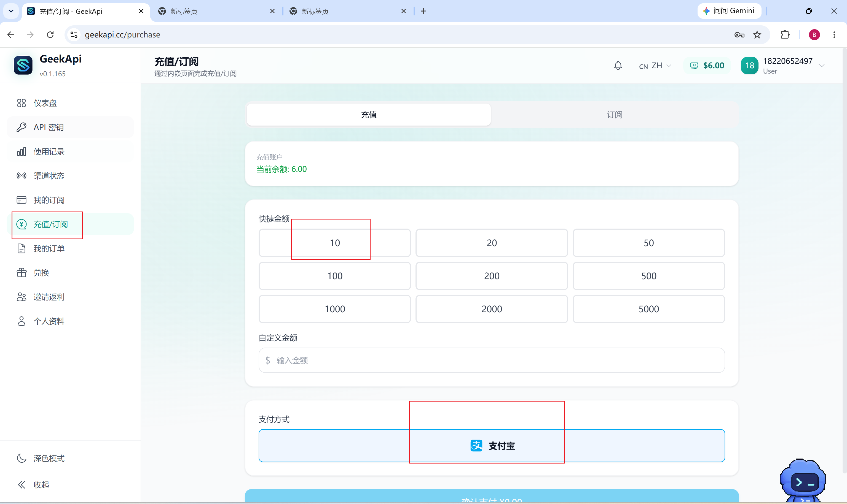The height and width of the screenshot is (504, 847).
Task: Select the 500 quick amount button
Action: (648, 276)
